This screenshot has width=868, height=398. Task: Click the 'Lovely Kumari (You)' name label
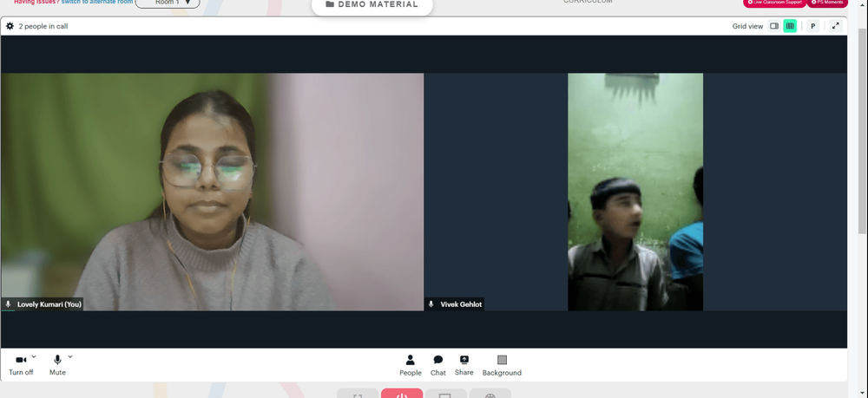49,304
